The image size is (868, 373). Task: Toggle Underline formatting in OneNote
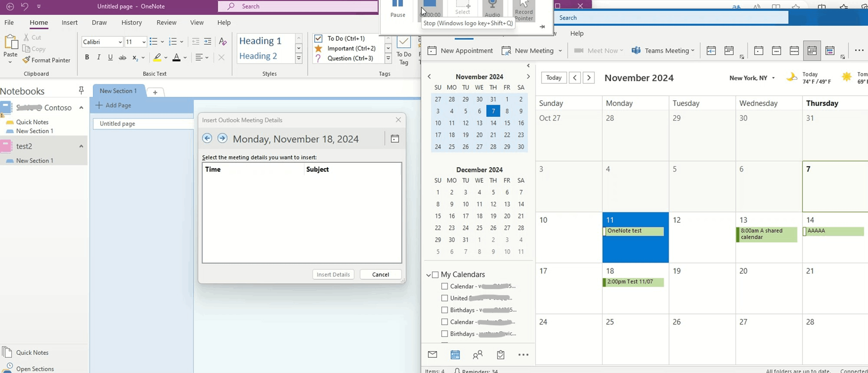(x=110, y=57)
